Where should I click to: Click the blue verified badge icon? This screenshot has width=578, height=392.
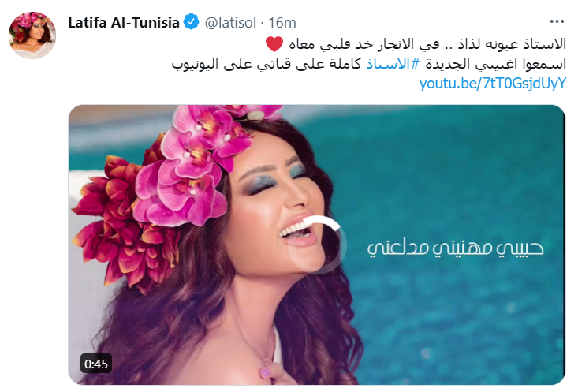click(191, 22)
